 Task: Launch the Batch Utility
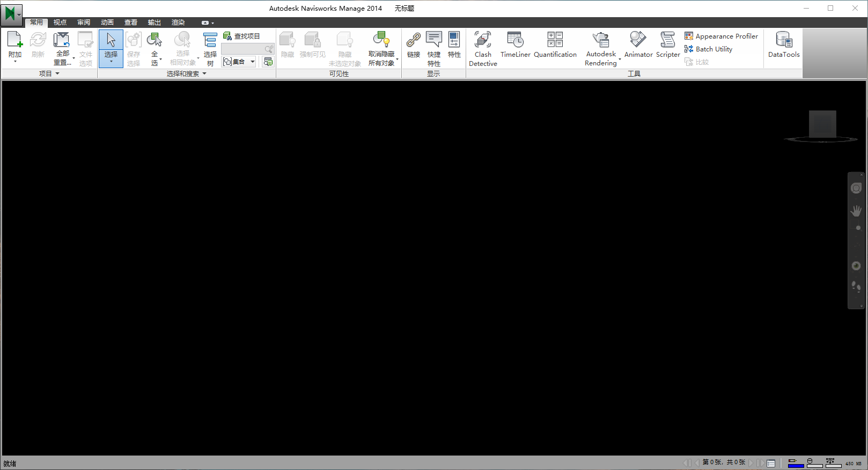pos(708,49)
